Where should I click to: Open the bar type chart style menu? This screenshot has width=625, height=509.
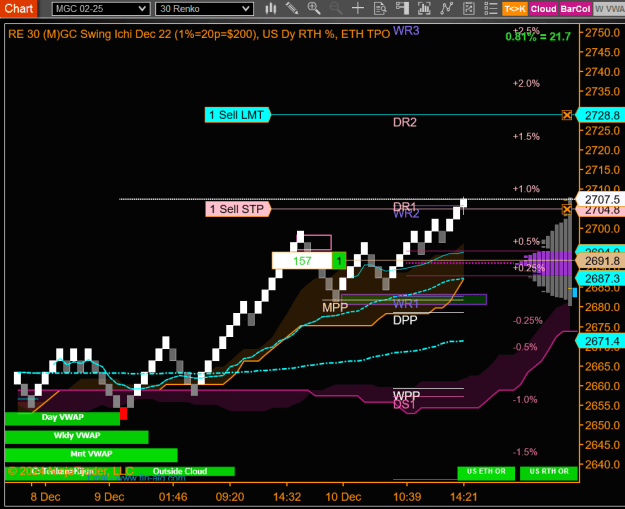click(271, 8)
